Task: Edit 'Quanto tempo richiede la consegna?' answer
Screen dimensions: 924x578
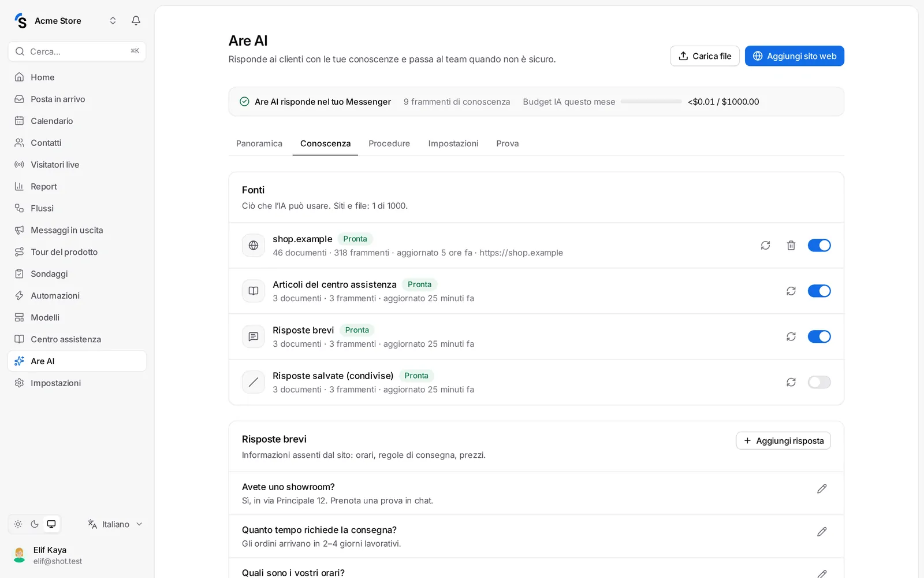Action: click(x=822, y=532)
